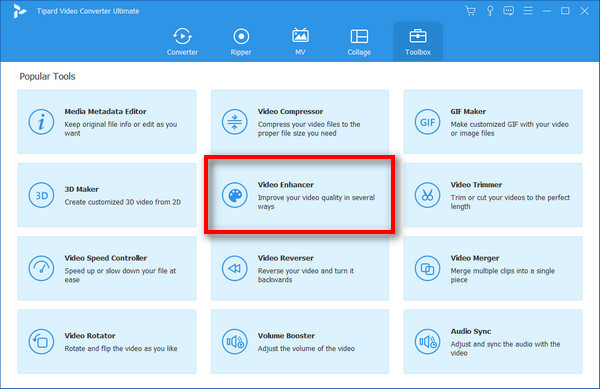Click the Video Rotator icon
Viewport: 600px width, 389px height.
click(x=41, y=342)
